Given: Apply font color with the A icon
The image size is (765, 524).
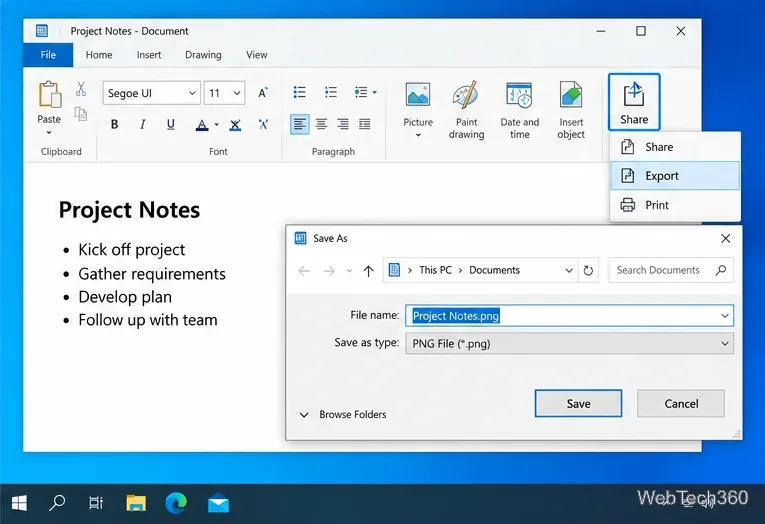Looking at the screenshot, I should click(201, 125).
